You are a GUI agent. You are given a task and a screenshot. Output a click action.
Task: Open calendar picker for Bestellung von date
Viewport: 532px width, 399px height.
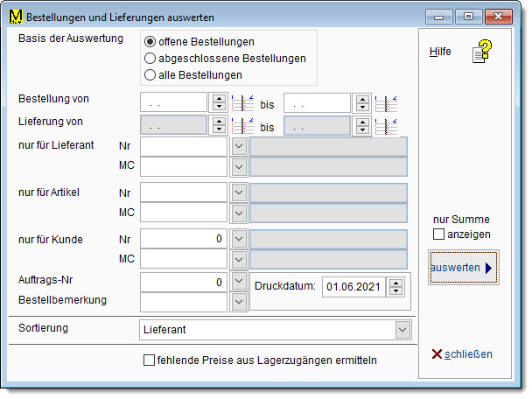coord(241,102)
